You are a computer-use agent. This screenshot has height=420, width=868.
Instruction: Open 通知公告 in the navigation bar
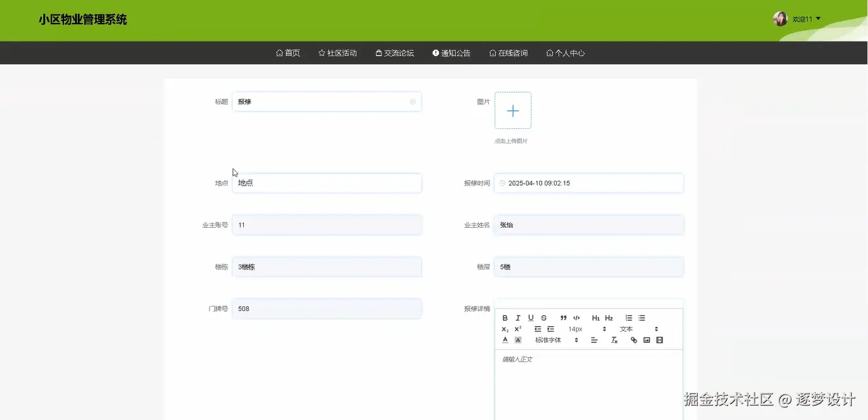tap(451, 53)
